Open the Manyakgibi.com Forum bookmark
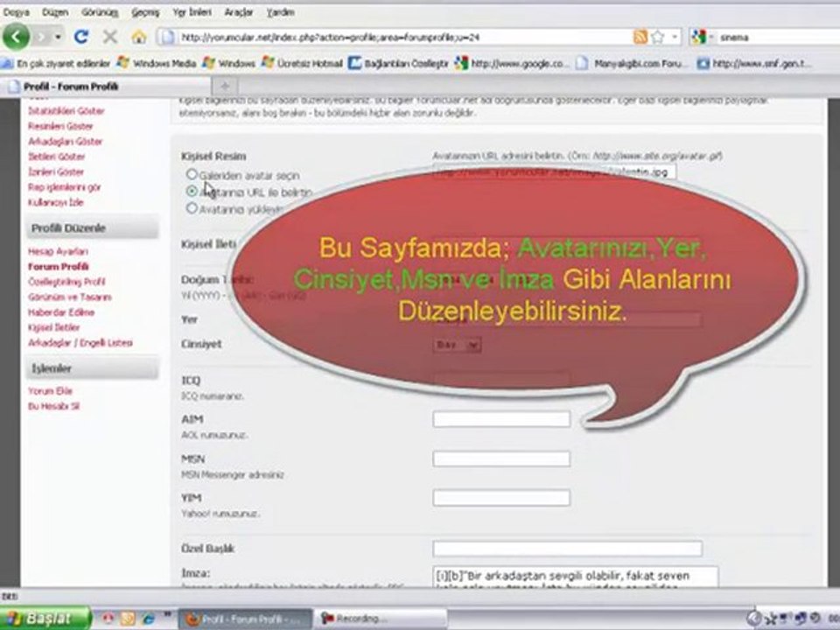 pos(632,63)
